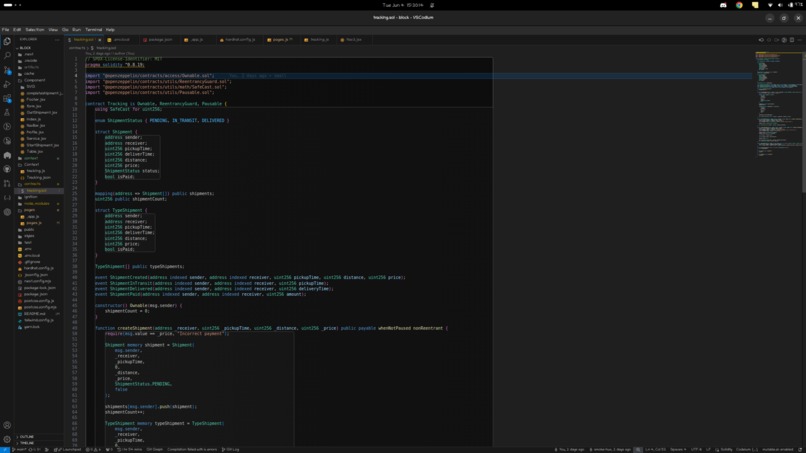
Task: Switch to the package.json tab
Action: point(158,40)
